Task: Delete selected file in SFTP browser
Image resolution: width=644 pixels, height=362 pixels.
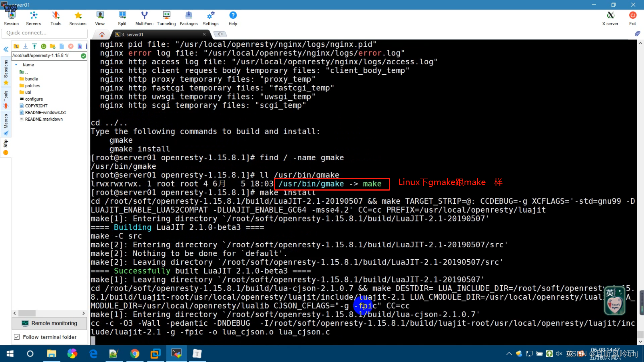Action: 71,46
